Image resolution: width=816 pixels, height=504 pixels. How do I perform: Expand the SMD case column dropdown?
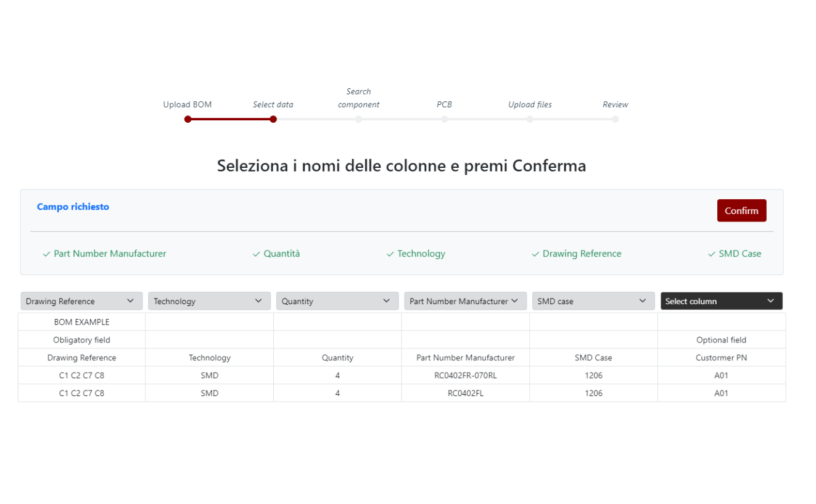click(x=593, y=301)
